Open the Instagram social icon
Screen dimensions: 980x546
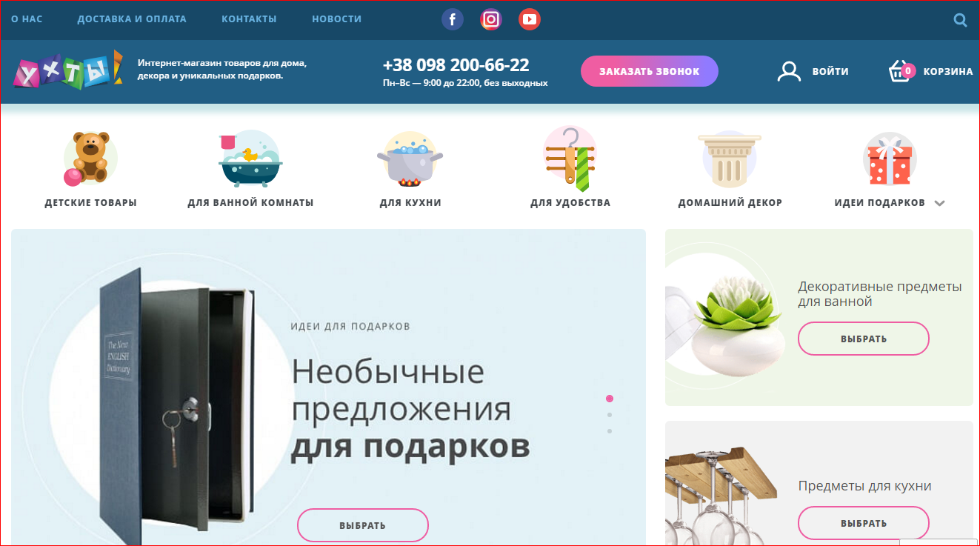[490, 19]
